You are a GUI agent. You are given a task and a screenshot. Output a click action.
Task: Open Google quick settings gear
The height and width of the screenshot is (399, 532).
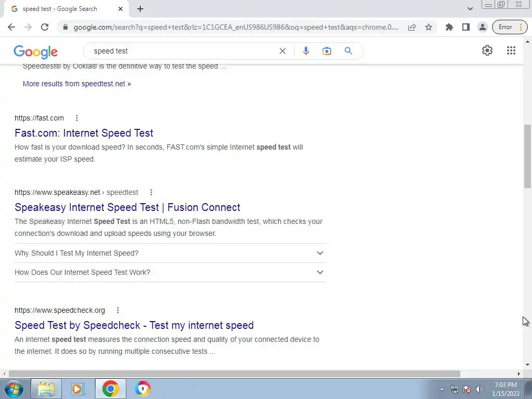click(487, 50)
